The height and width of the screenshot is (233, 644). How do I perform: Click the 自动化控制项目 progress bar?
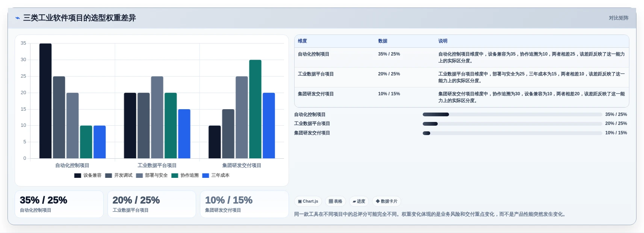(512, 114)
